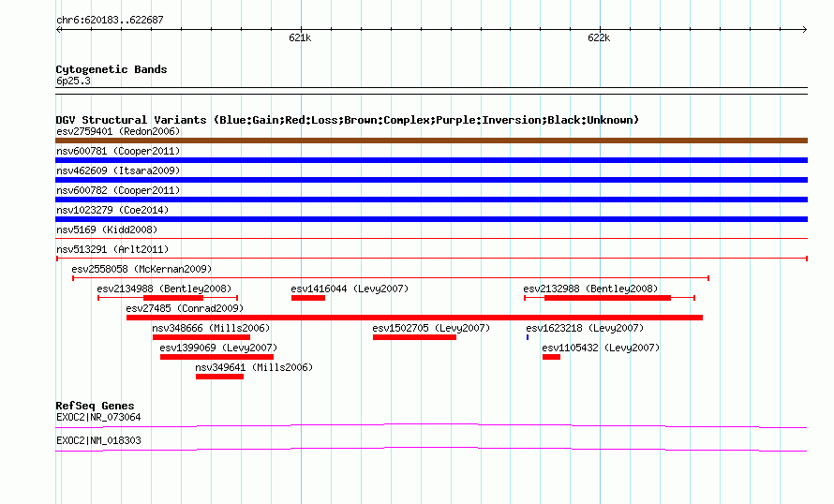Open esv2558058 (McKernan2009) variant label

pos(141,269)
